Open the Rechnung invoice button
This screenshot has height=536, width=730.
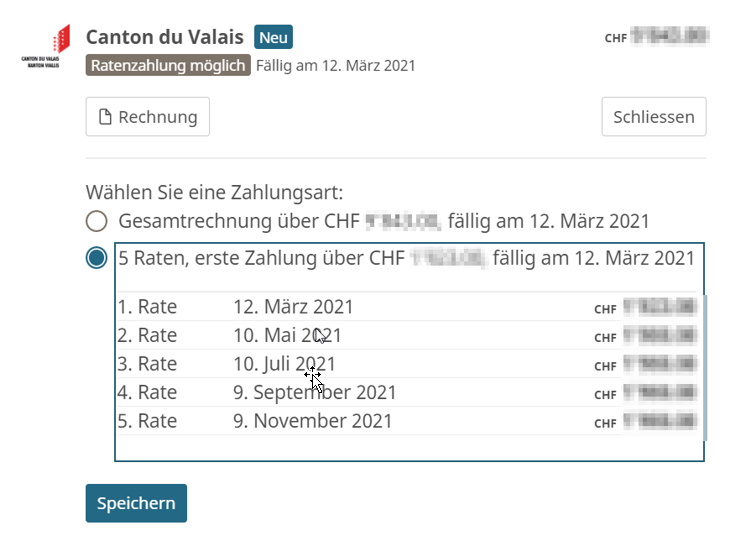click(x=147, y=117)
